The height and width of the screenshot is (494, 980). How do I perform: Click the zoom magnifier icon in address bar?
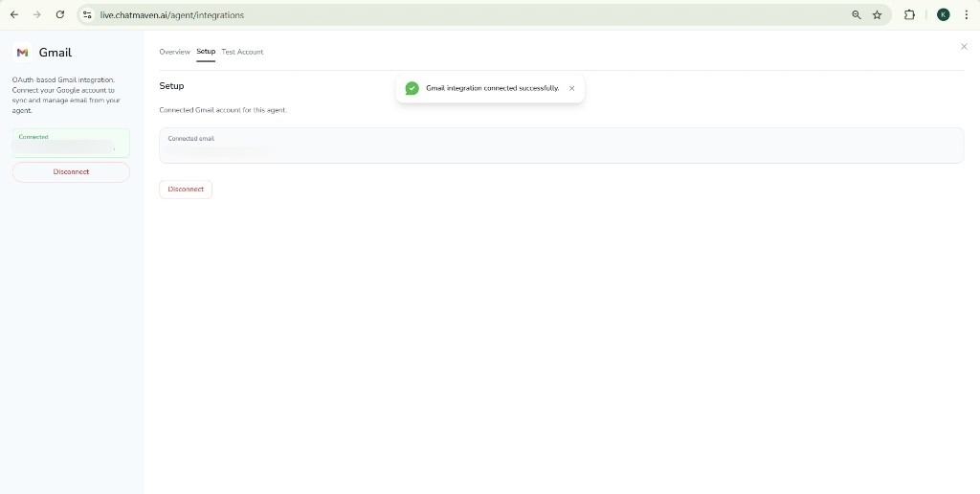[857, 15]
